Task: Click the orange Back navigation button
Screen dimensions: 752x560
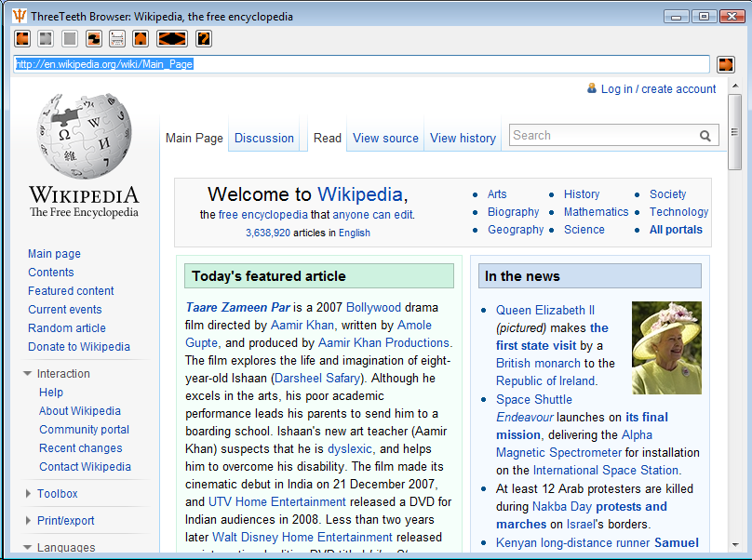Action: point(22,38)
